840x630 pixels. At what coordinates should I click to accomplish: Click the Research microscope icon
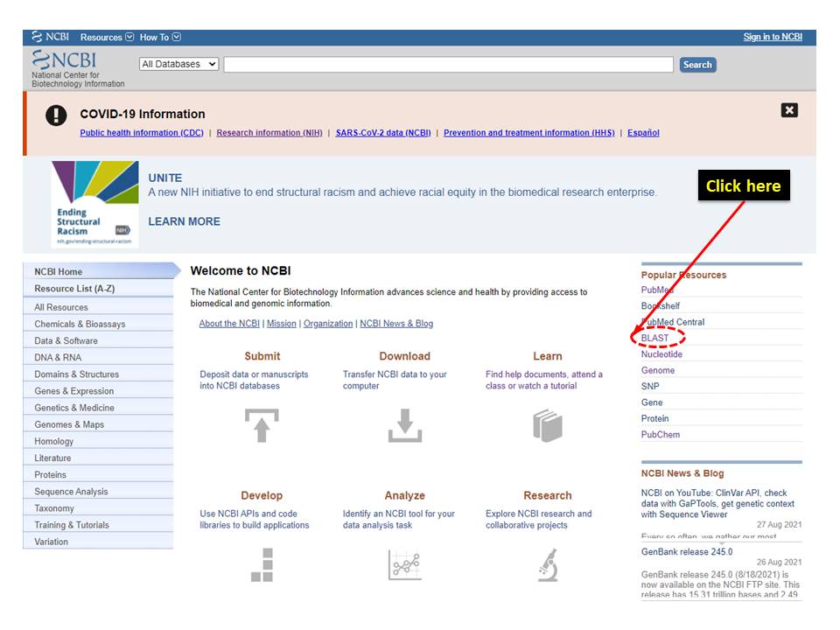[548, 565]
